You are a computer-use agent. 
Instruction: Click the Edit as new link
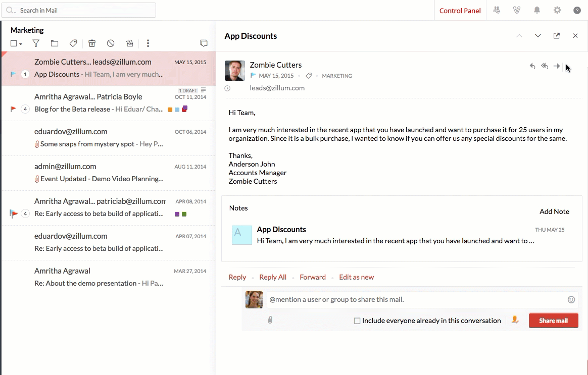coord(356,277)
